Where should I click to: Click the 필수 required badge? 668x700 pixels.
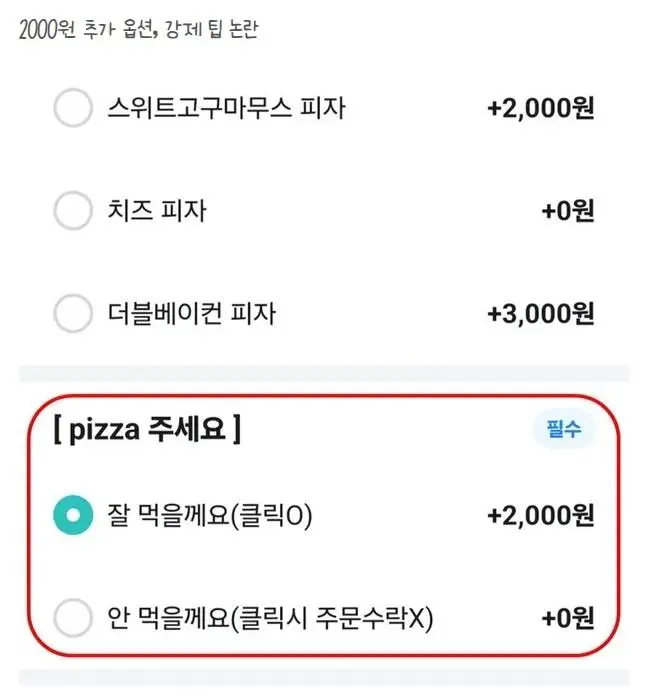pyautogui.click(x=563, y=430)
